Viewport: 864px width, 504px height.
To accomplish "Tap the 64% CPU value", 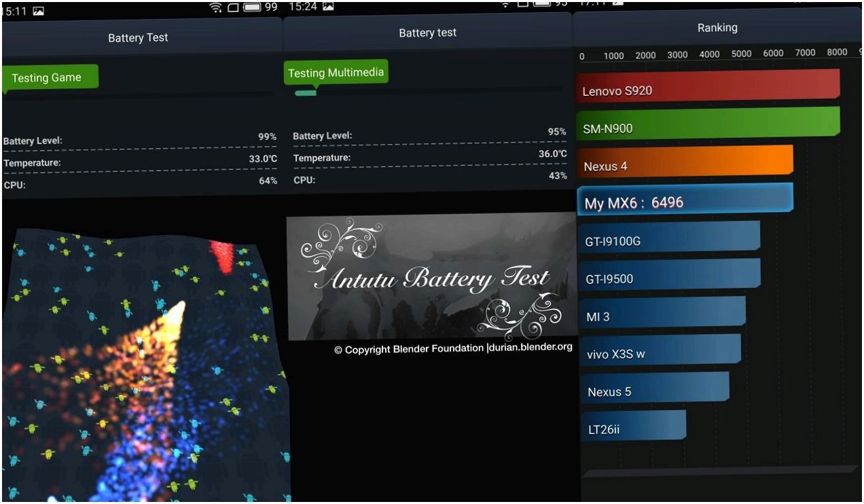I will (268, 181).
